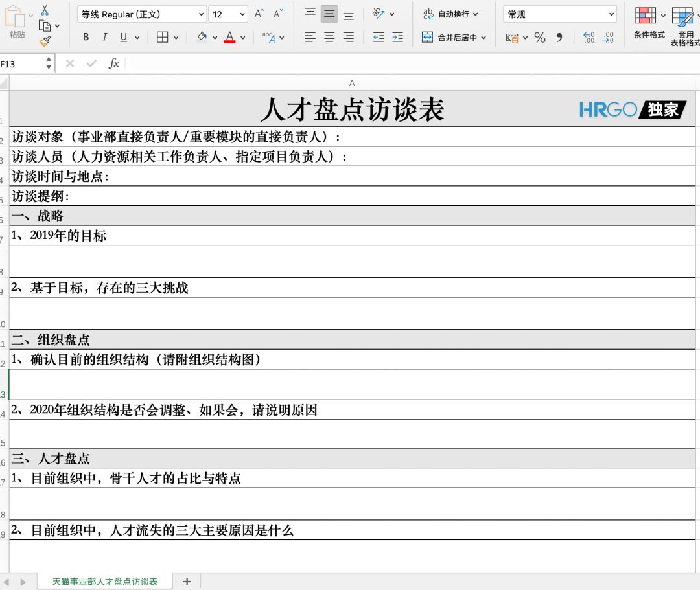The height and width of the screenshot is (590, 700).
Task: Open underline style dropdown arrow
Action: (x=137, y=38)
